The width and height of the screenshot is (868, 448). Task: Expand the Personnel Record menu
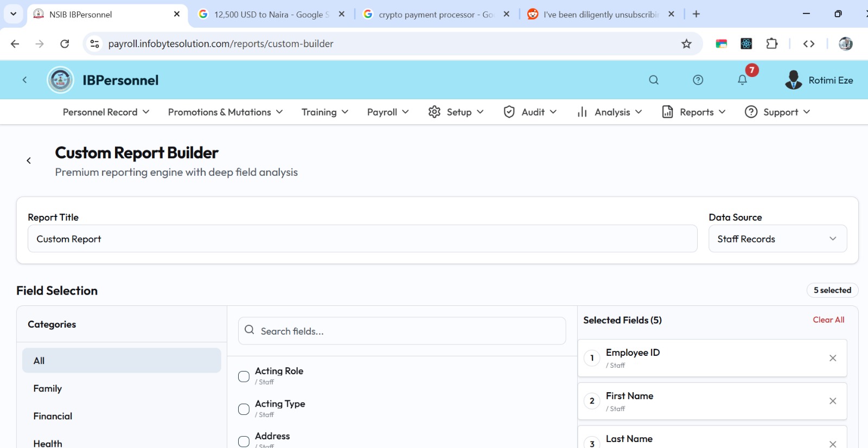106,112
